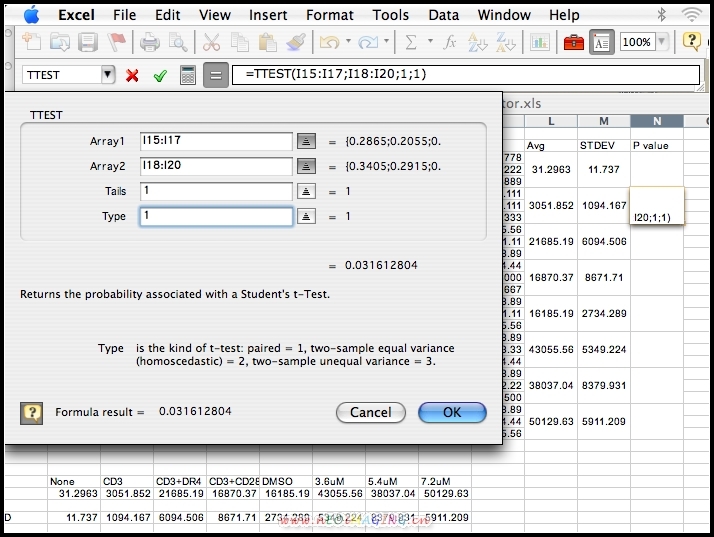The height and width of the screenshot is (537, 714).
Task: Click the Tails input field
Action: point(216,191)
